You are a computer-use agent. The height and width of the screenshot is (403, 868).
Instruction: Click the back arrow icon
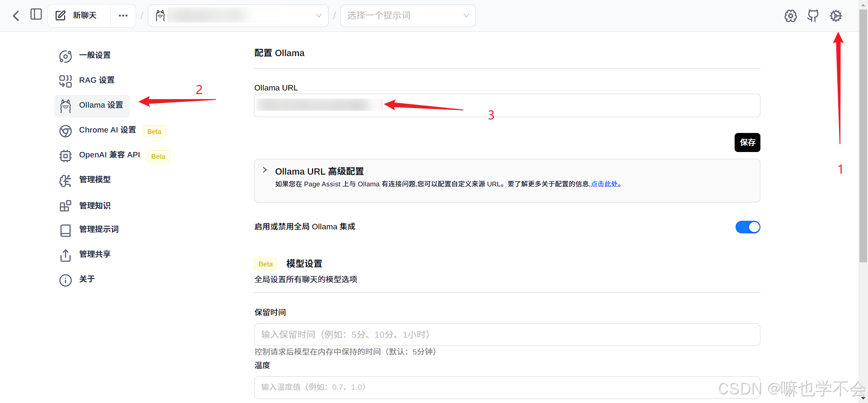click(x=16, y=16)
